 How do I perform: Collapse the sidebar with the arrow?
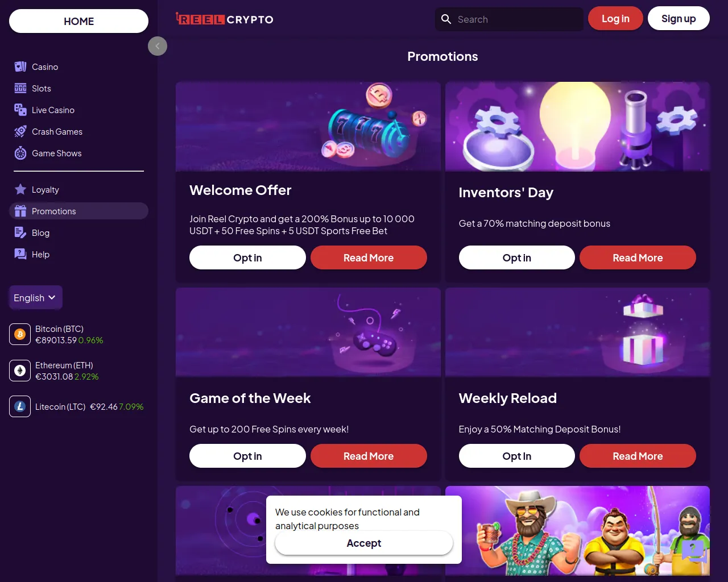158,46
